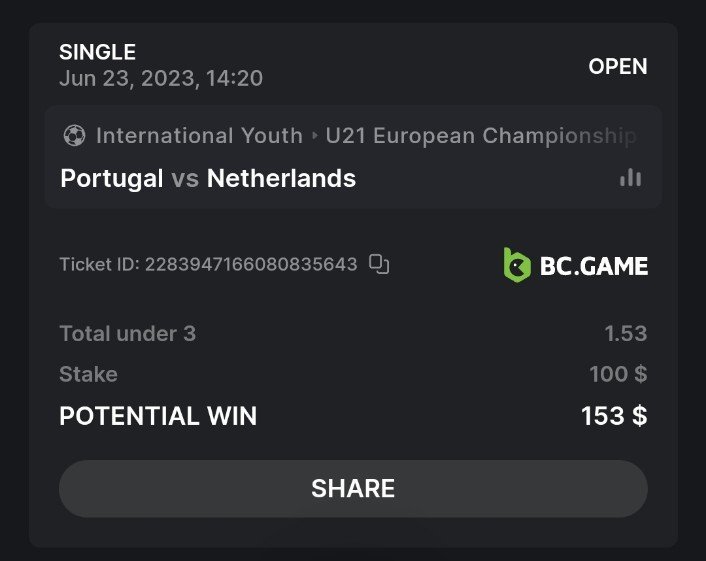Image resolution: width=706 pixels, height=561 pixels.
Task: Click the POTENTIAL WIN label
Action: (x=158, y=416)
